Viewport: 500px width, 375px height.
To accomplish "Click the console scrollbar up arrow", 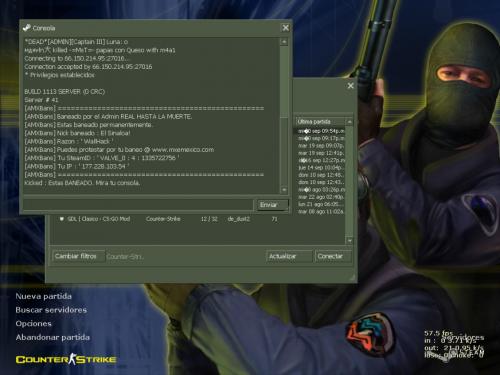I will point(284,42).
